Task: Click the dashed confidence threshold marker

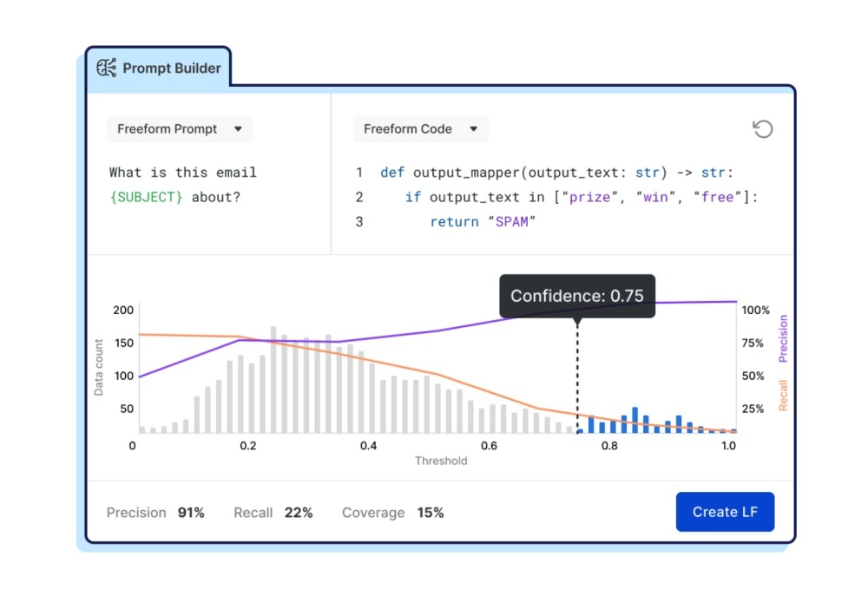Action: click(x=577, y=373)
